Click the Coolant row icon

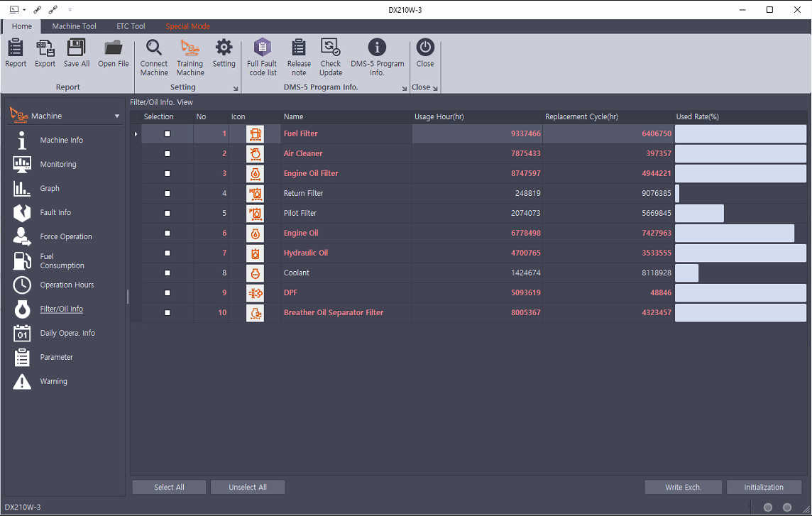click(255, 273)
